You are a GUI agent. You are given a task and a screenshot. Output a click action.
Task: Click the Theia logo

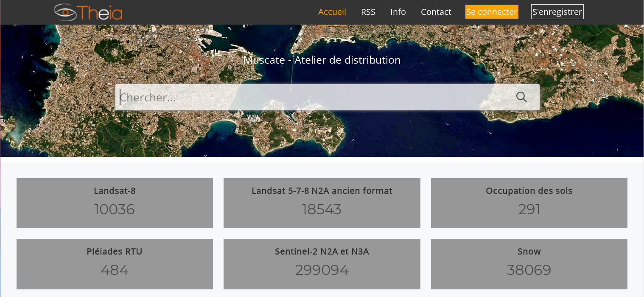[88, 12]
